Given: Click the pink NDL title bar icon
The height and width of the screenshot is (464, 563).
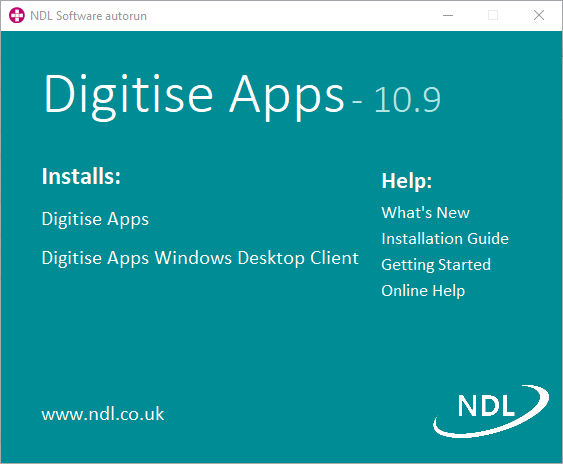Looking at the screenshot, I should click(17, 15).
